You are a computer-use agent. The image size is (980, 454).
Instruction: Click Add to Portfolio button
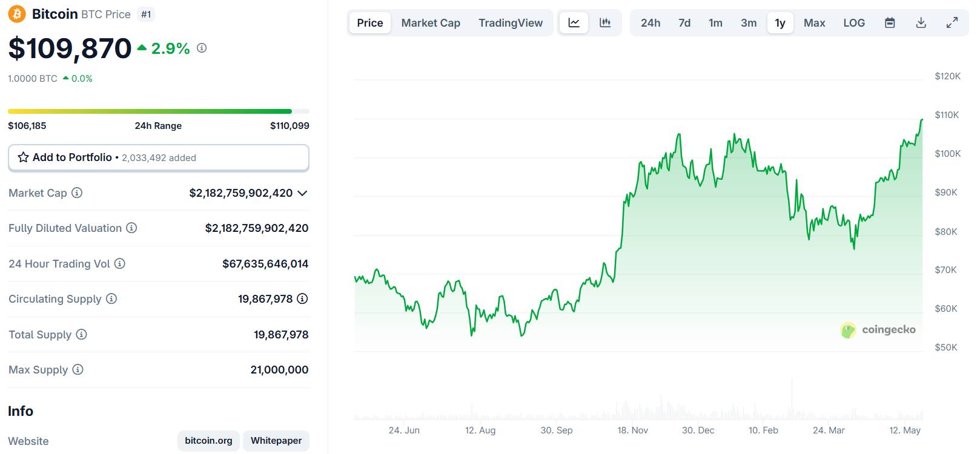click(159, 157)
